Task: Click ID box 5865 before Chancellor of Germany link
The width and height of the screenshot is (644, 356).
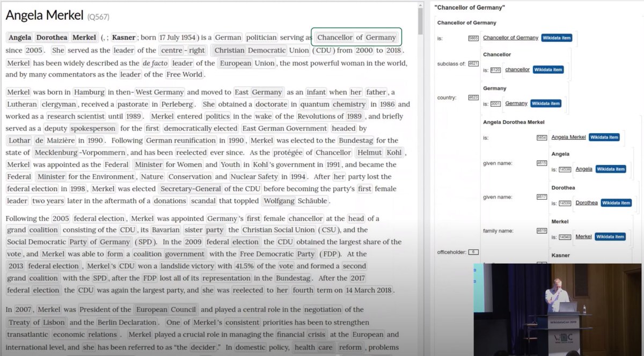Action: (473, 38)
